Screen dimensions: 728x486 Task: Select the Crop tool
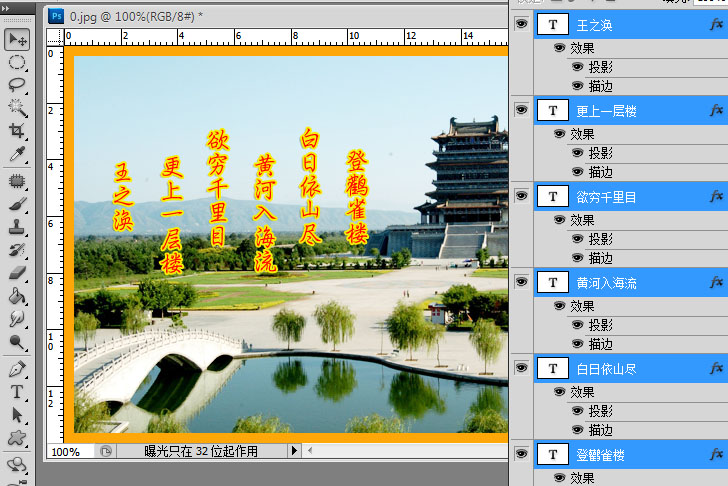pyautogui.click(x=17, y=130)
